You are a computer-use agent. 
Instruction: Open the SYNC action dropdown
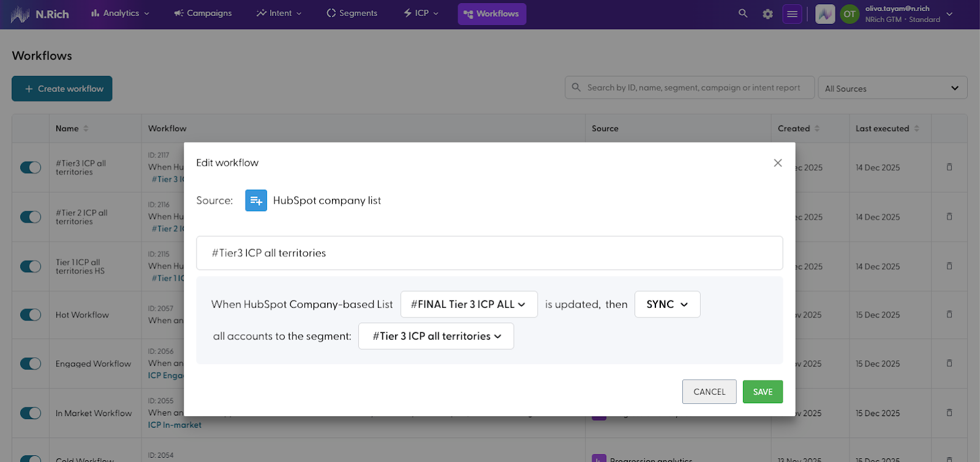pos(667,305)
